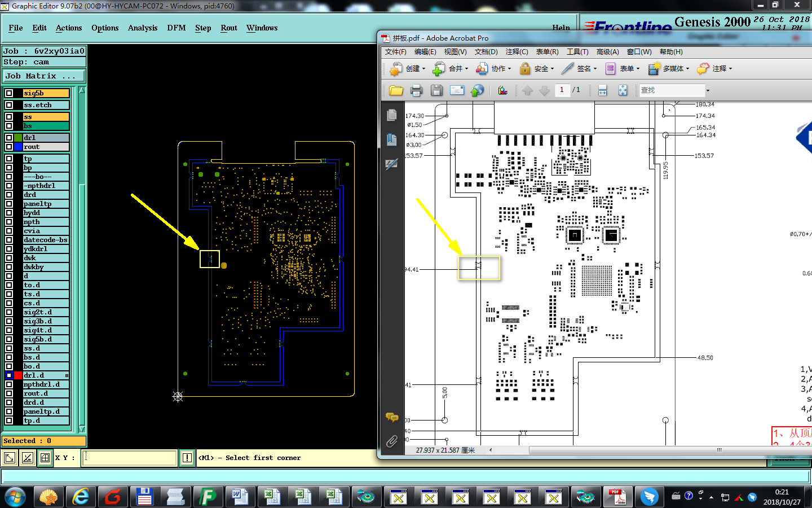Click the save floppy icon in Acrobat
This screenshot has height=508, width=812.
(x=436, y=90)
